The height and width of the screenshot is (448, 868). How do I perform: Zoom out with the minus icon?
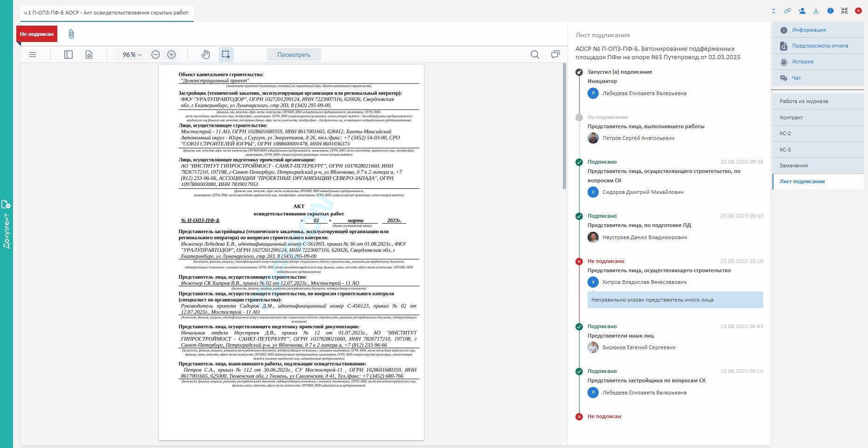point(156,55)
